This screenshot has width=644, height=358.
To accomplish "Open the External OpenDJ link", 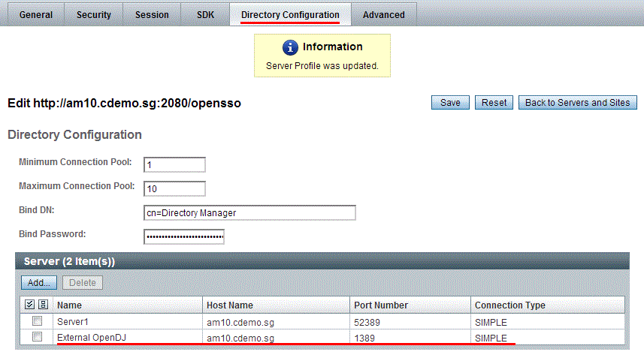I will click(x=92, y=338).
